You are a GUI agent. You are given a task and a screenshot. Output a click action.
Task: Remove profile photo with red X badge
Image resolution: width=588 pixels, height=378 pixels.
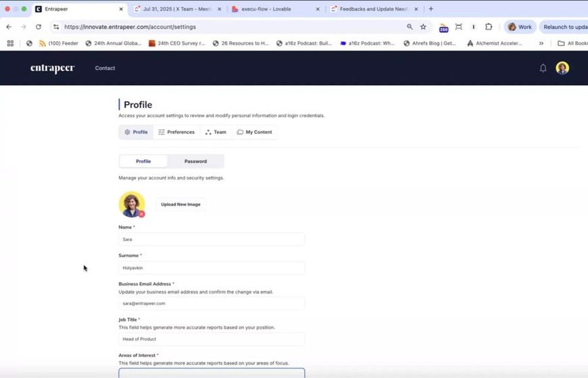(x=141, y=214)
